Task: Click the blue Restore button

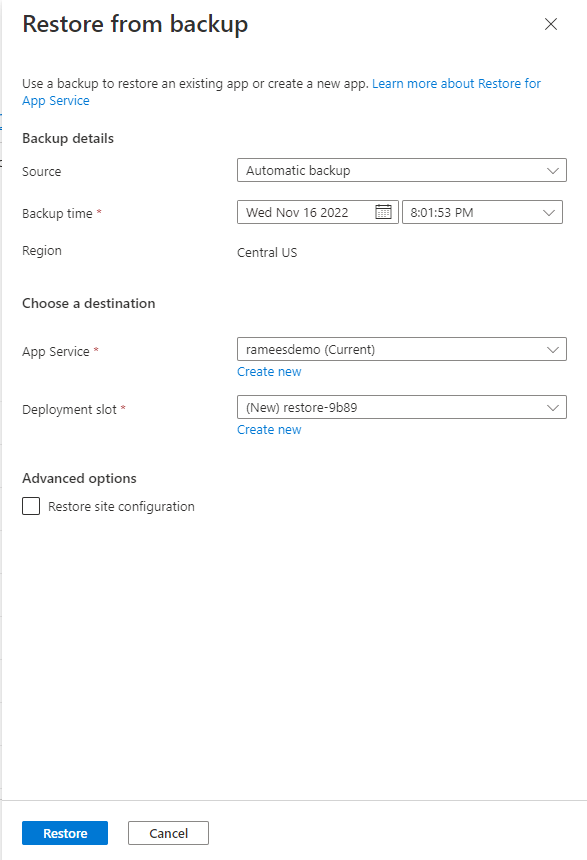Action: 65,833
